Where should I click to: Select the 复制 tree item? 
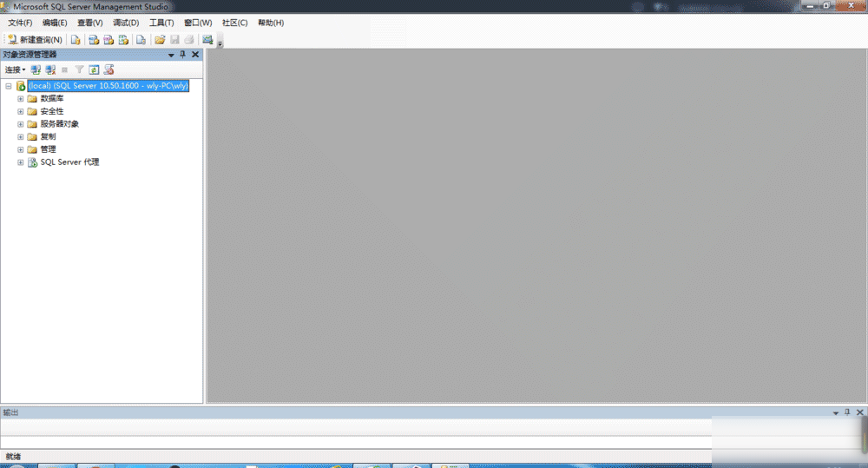pyautogui.click(x=48, y=137)
